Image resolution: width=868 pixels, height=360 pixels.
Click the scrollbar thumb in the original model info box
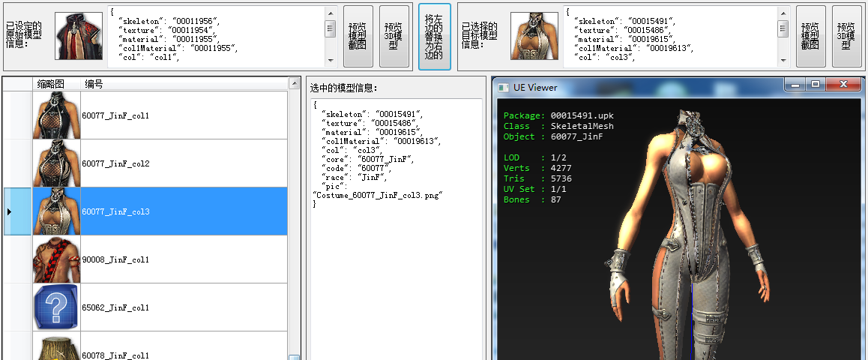point(331,28)
